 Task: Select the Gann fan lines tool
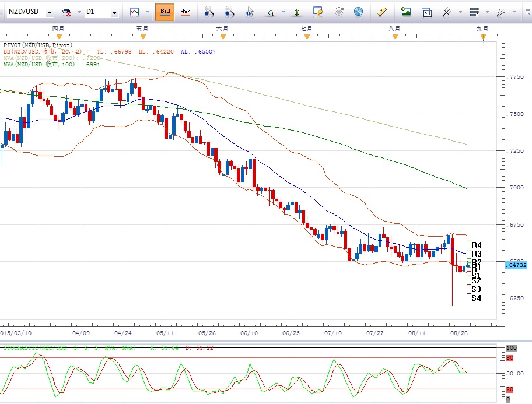pyautogui.click(x=501, y=13)
